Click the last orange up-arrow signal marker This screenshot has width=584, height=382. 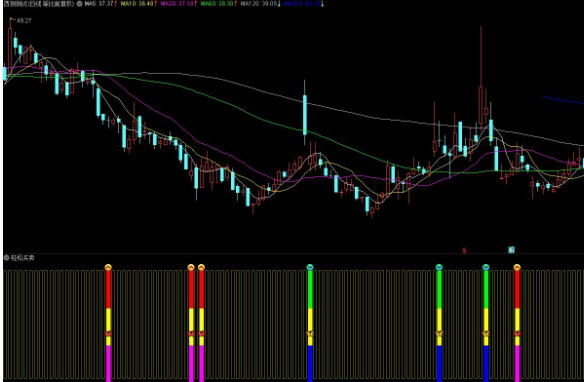[x=517, y=267]
